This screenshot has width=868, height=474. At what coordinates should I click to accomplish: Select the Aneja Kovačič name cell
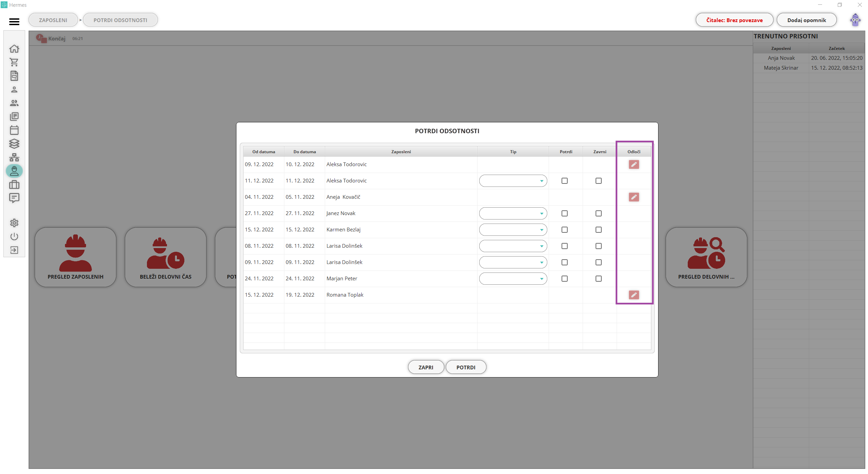coord(401,197)
